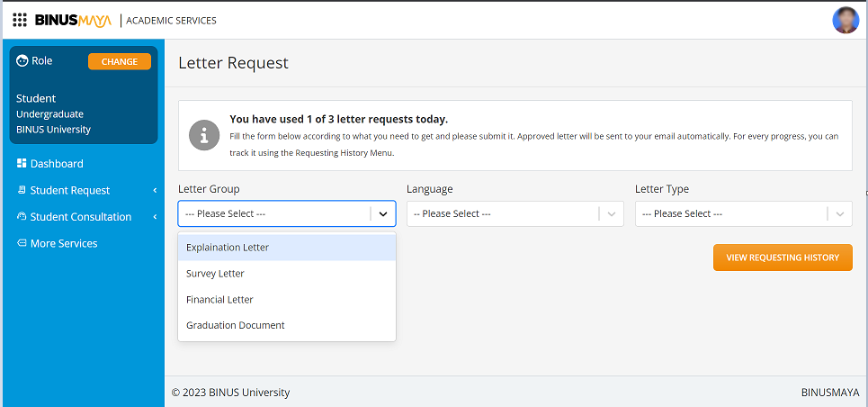Click the info circle icon

(x=204, y=135)
